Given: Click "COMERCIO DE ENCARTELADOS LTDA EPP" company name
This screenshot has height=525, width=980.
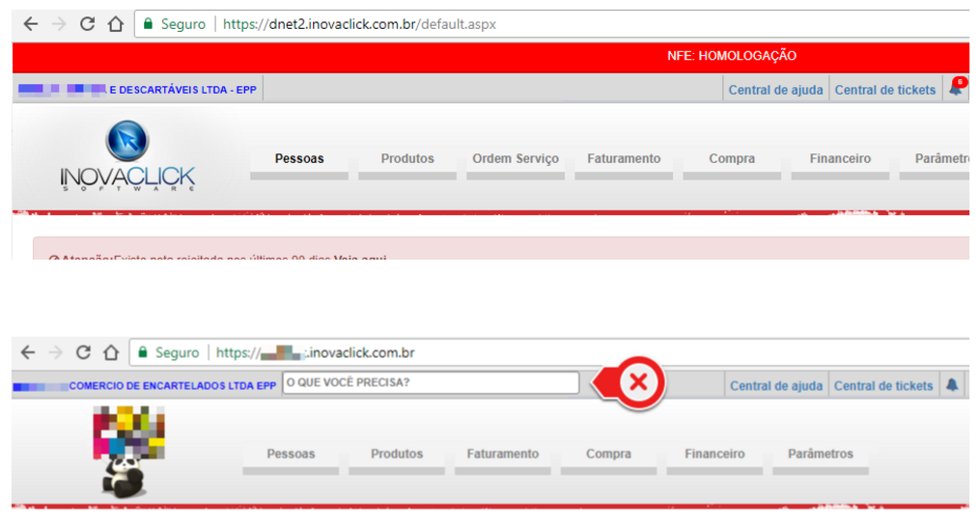Looking at the screenshot, I should 172,386.
